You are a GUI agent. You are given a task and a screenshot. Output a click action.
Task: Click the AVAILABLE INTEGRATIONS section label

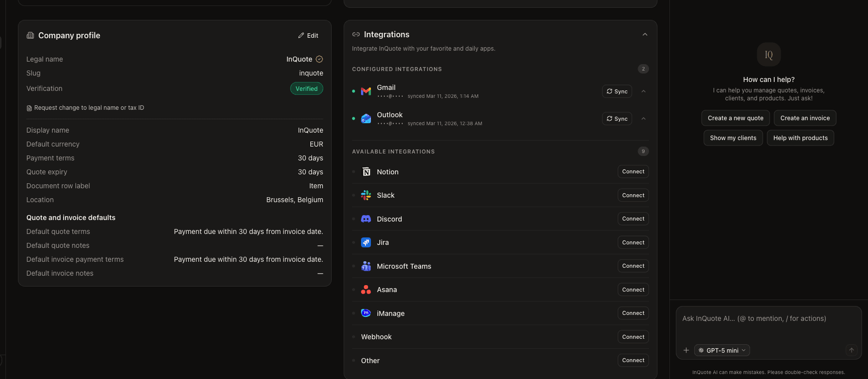click(393, 152)
